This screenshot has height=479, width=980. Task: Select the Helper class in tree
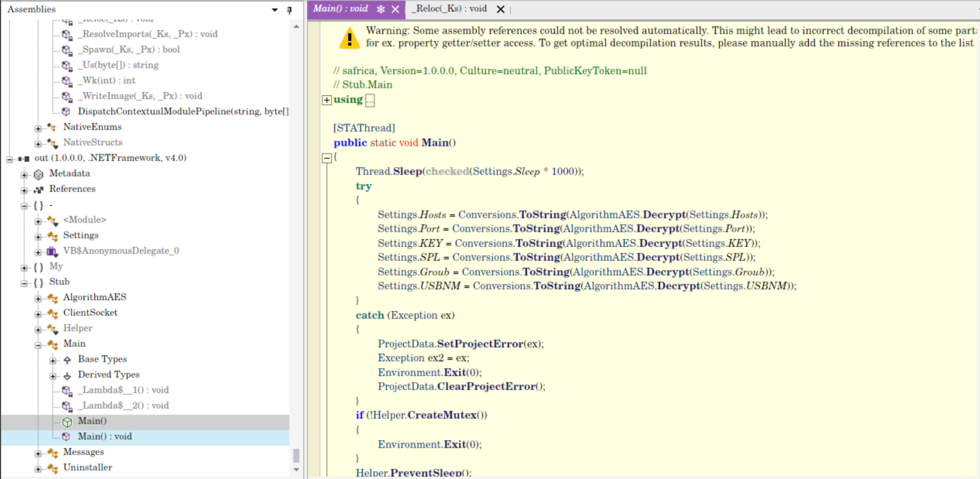(78, 328)
